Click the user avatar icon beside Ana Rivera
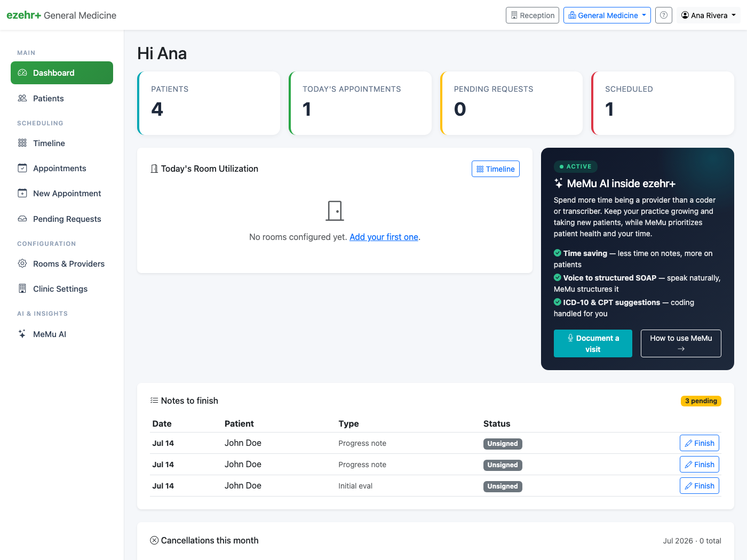 pyautogui.click(x=685, y=15)
